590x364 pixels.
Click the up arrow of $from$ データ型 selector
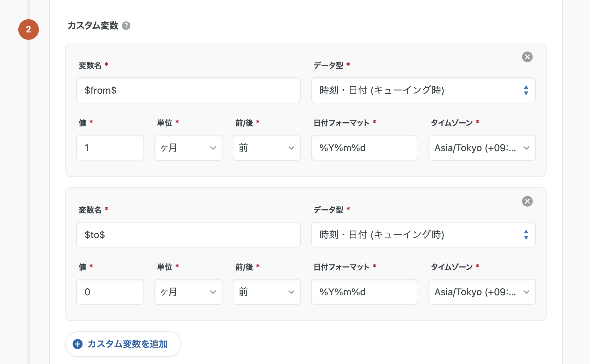pos(526,88)
